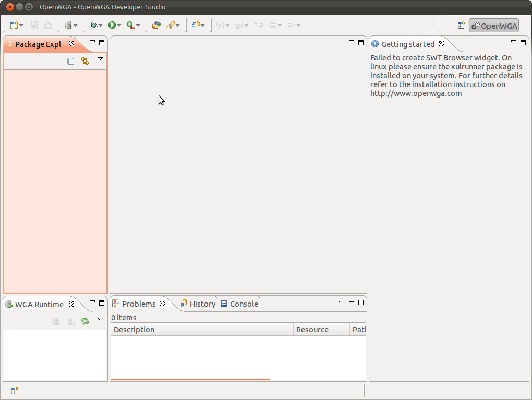The height and width of the screenshot is (400, 532).
Task: Select the WGA Runtime tab
Action: (39, 305)
